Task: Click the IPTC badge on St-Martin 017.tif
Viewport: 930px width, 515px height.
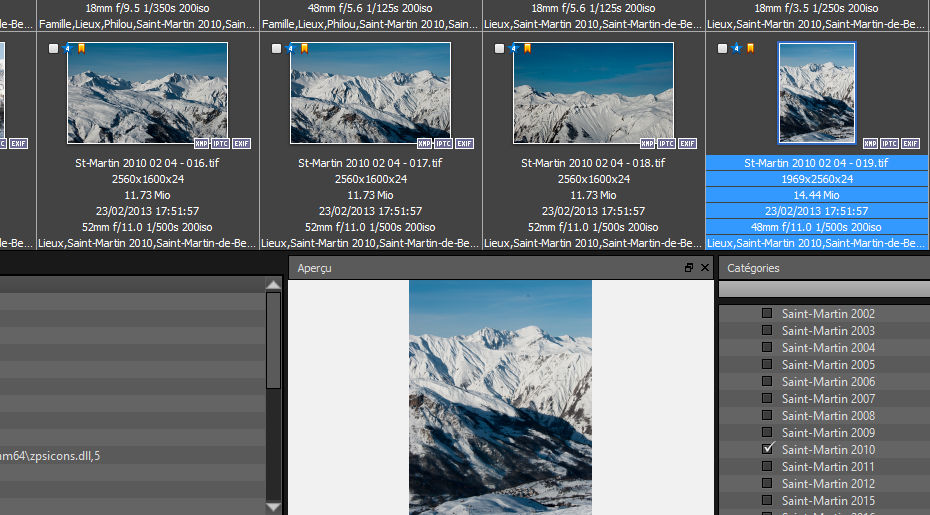Action: (x=444, y=144)
